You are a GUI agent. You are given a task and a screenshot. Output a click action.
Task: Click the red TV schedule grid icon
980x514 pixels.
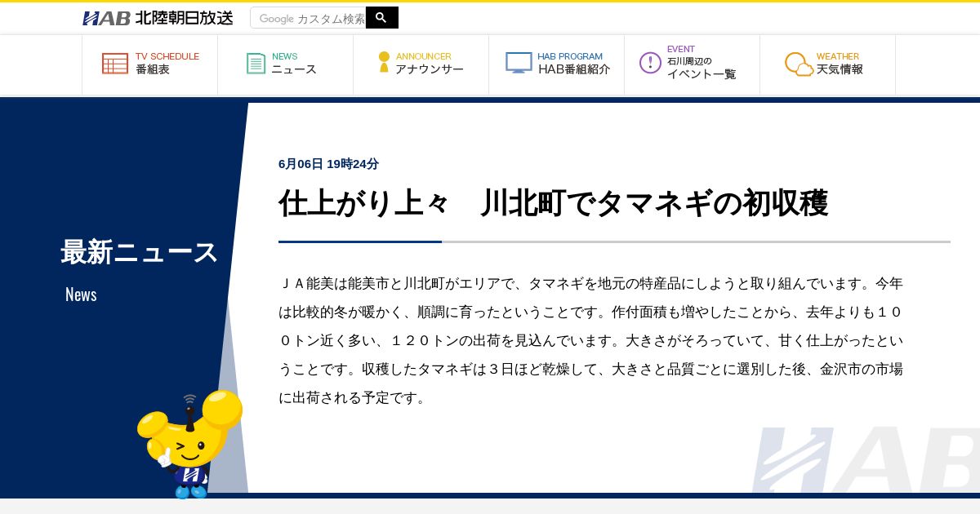tap(115, 64)
